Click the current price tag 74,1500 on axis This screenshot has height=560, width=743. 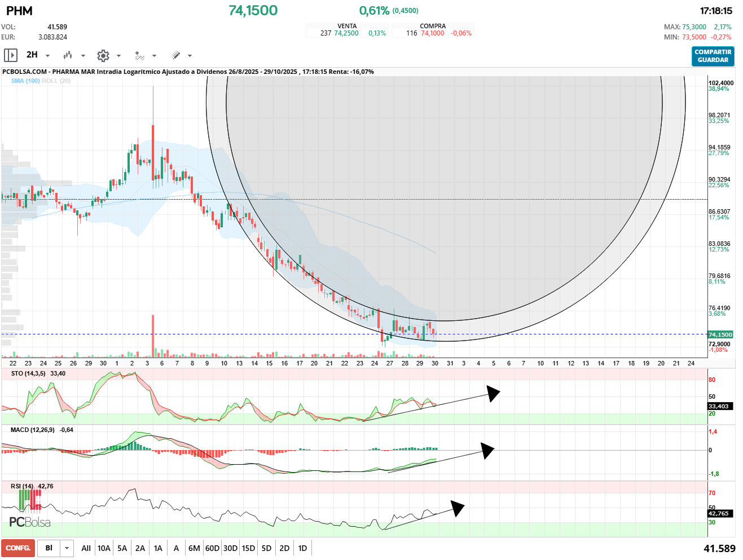720,334
